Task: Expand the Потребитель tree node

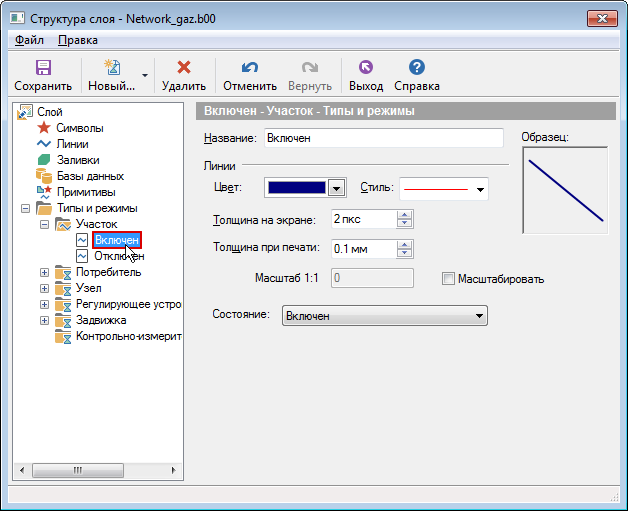Action: coord(44,272)
